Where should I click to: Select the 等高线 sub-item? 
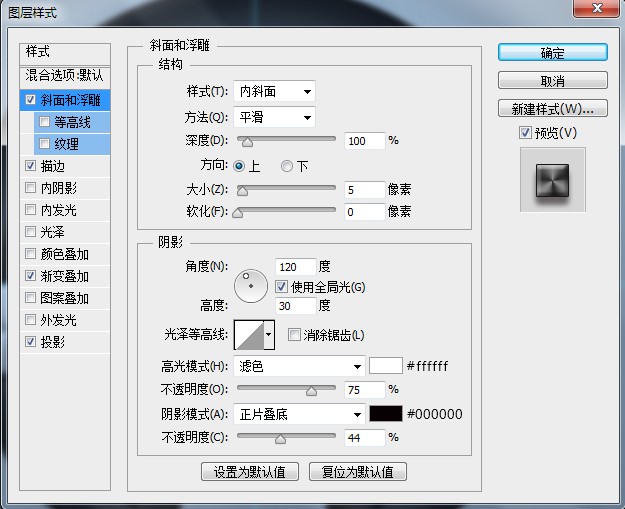(72, 122)
